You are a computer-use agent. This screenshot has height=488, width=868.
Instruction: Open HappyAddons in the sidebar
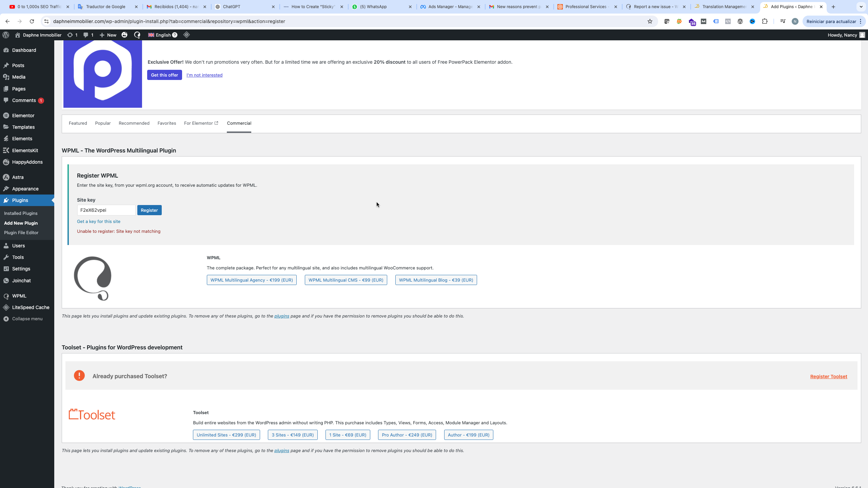pos(27,162)
